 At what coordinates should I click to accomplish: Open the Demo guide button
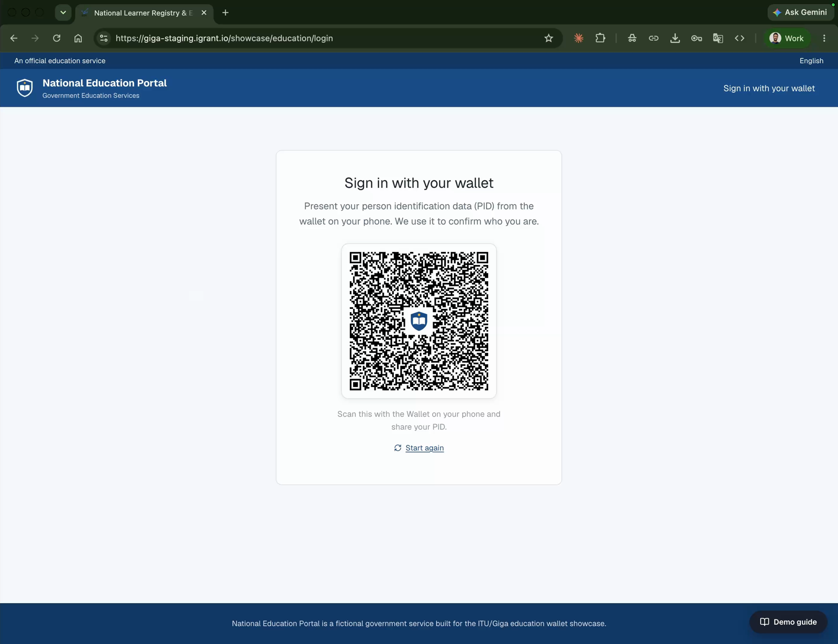pyautogui.click(x=788, y=622)
